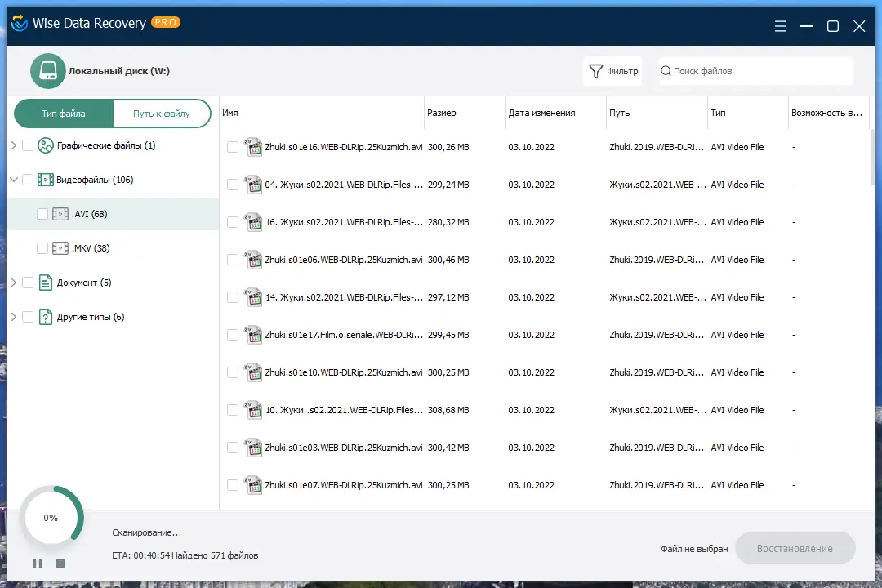
Task: Click the Документ page icon
Action: tap(46, 283)
